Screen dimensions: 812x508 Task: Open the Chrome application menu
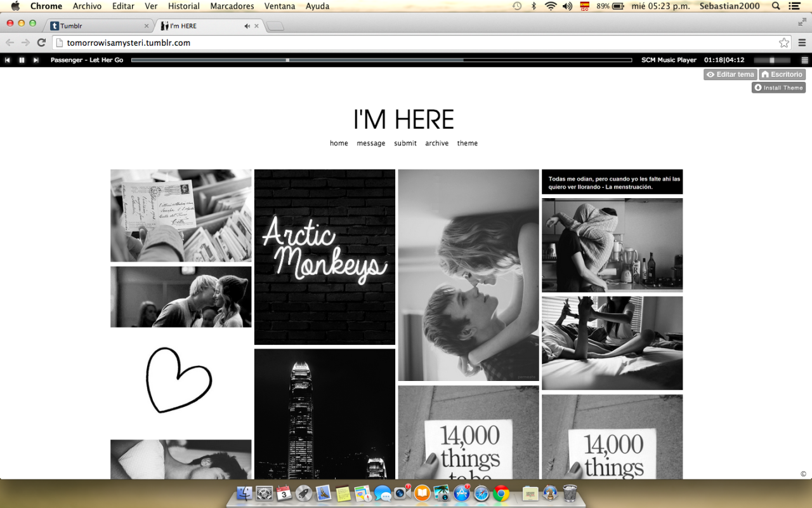coord(46,6)
